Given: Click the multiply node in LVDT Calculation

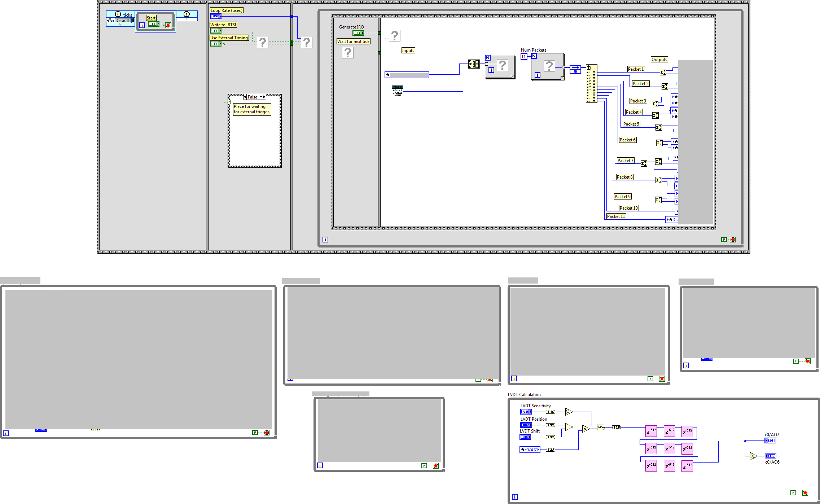Looking at the screenshot, I should pos(586,429).
